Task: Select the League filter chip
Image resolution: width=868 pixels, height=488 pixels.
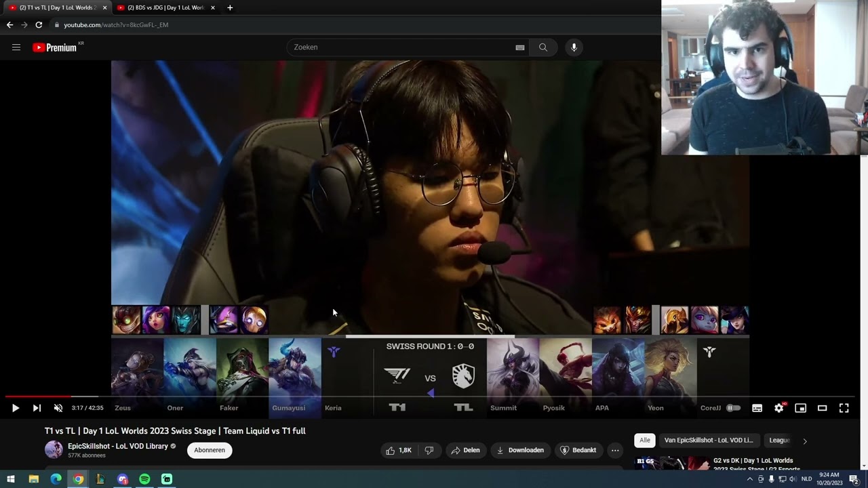Action: 779,441
